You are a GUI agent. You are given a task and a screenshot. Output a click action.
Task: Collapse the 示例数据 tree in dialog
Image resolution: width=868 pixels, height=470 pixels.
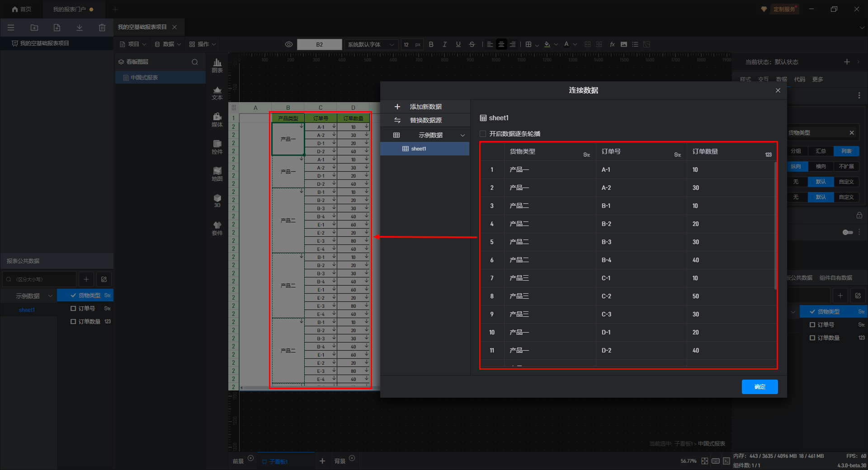tap(462, 135)
